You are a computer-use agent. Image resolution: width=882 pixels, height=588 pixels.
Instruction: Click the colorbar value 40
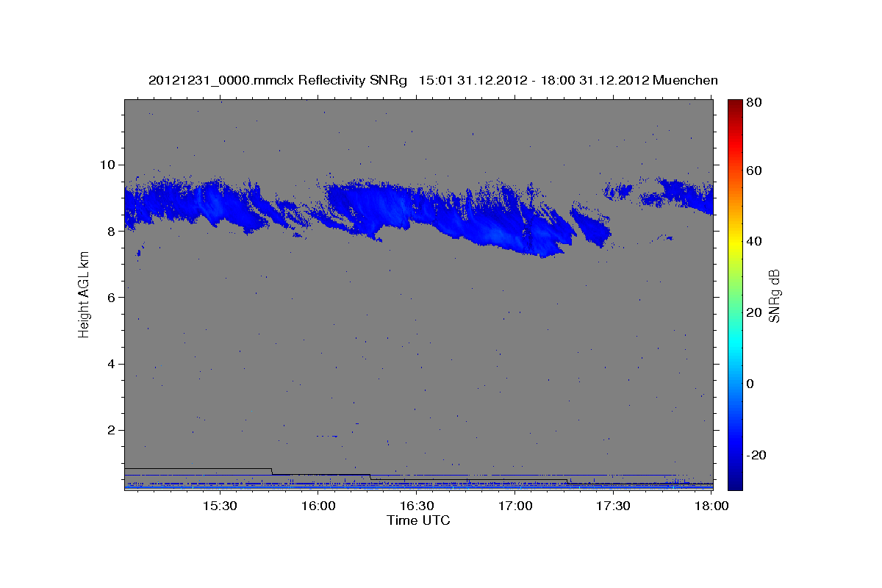[754, 242]
